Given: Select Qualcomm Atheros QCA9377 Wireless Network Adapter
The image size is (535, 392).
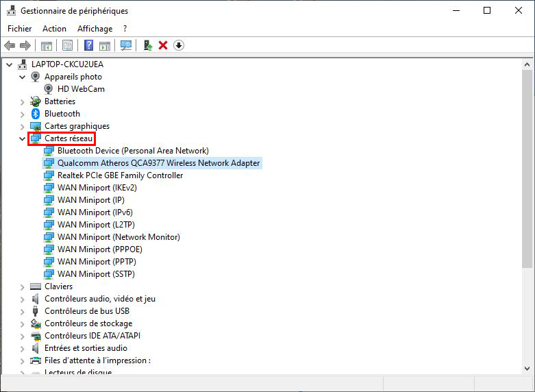Looking at the screenshot, I should click(x=159, y=163).
